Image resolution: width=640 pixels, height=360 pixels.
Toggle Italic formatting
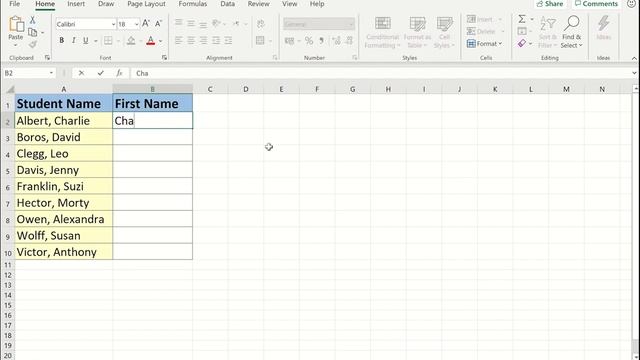73,40
